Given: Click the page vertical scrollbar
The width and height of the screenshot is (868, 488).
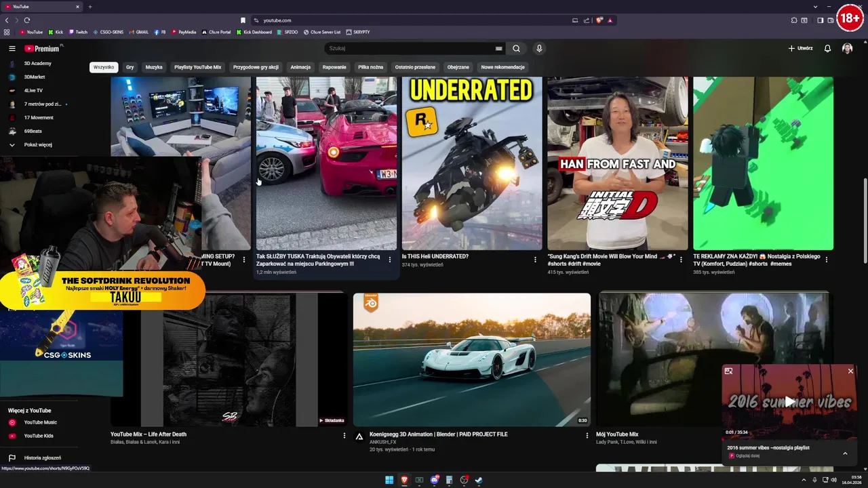Looking at the screenshot, I should pyautogui.click(x=865, y=220).
